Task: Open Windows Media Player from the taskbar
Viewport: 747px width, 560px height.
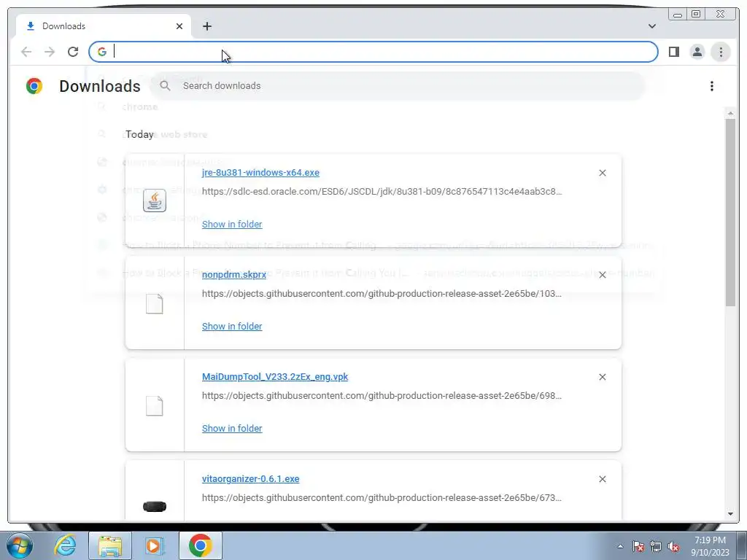Action: pyautogui.click(x=154, y=545)
